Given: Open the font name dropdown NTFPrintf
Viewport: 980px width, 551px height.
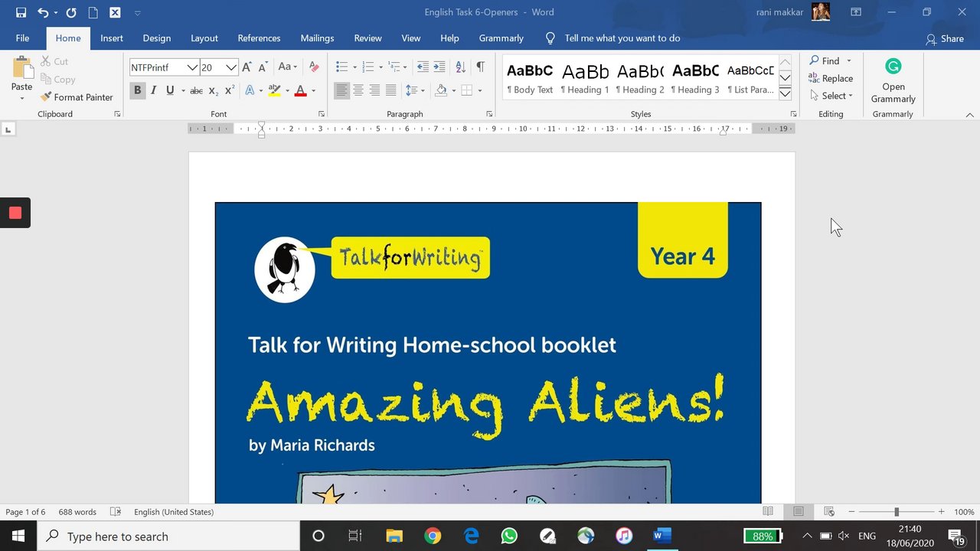Looking at the screenshot, I should [x=192, y=67].
